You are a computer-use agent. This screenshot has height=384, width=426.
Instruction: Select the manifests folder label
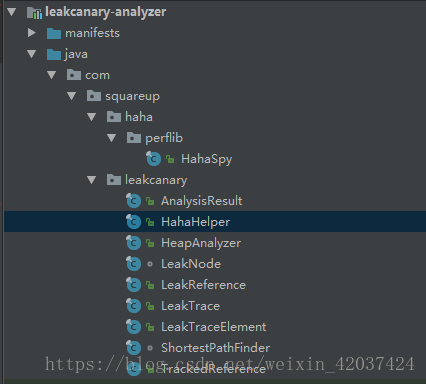(92, 33)
